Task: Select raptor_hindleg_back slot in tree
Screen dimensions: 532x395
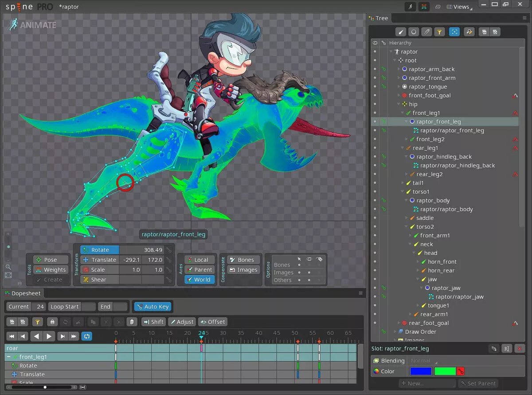Action: (444, 157)
